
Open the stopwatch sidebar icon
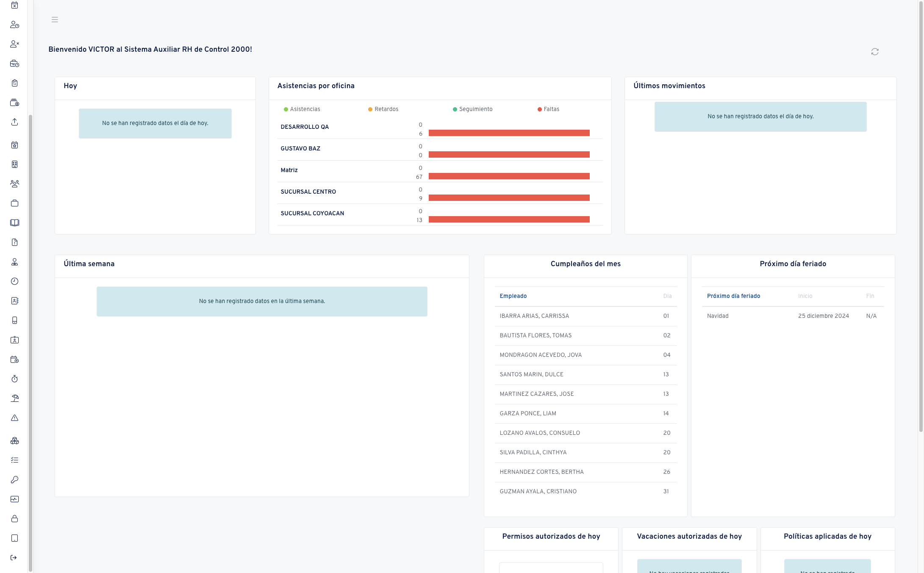point(14,379)
